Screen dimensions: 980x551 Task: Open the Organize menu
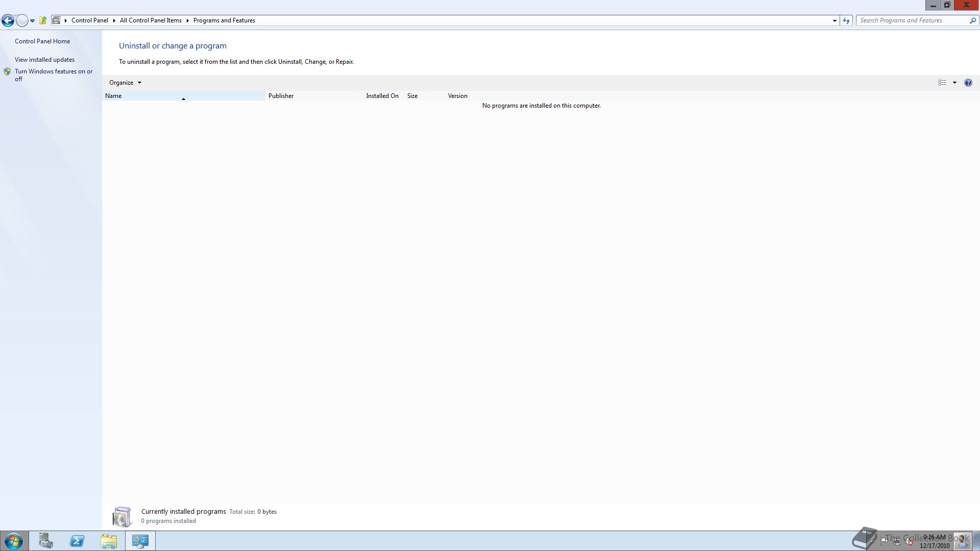125,83
